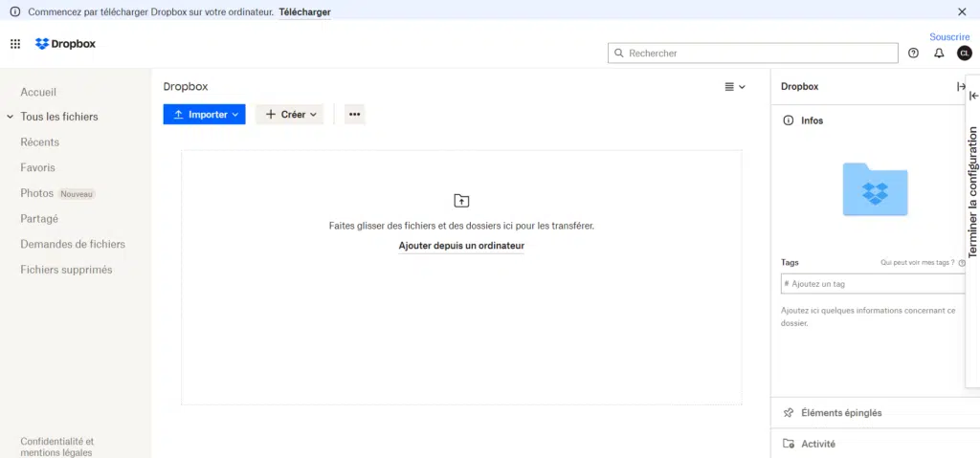Open the apps grid icon
Viewport: 980px width, 458px height.
(x=15, y=44)
